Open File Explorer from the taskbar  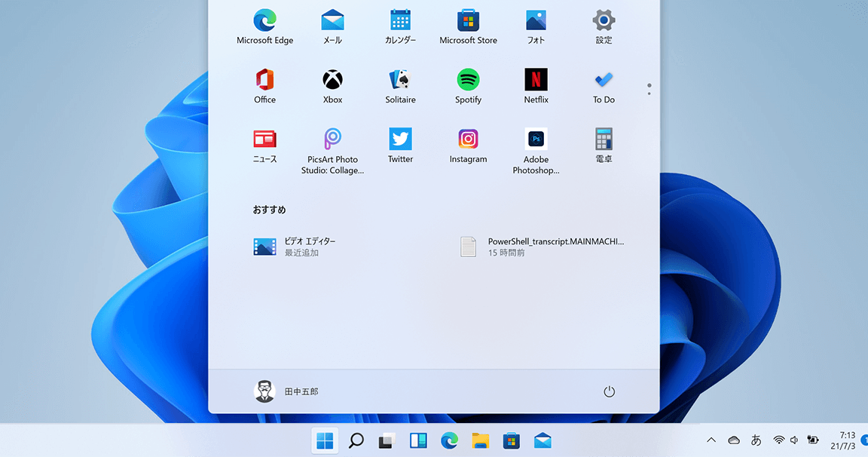coord(481,441)
